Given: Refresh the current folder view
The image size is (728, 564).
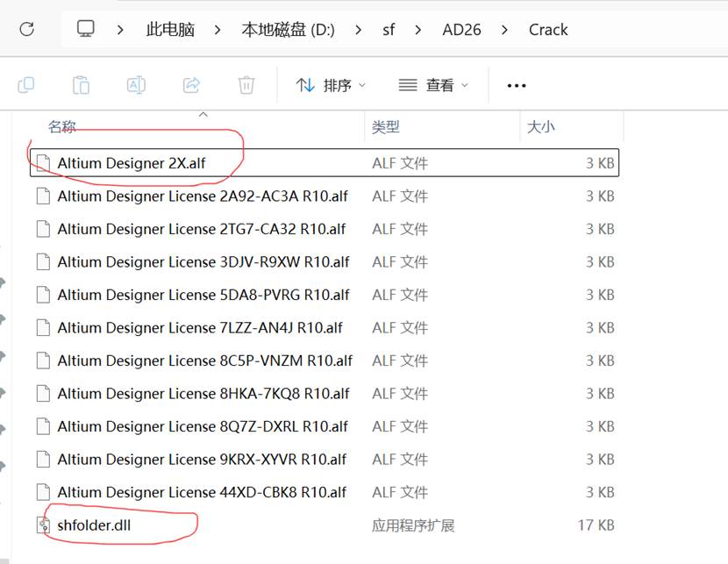Looking at the screenshot, I should pos(27,29).
